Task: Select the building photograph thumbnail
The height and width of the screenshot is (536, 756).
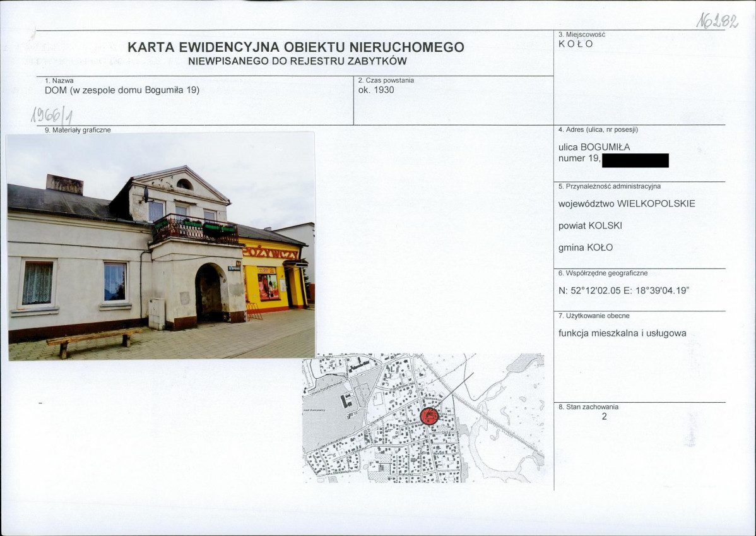Action: click(158, 246)
